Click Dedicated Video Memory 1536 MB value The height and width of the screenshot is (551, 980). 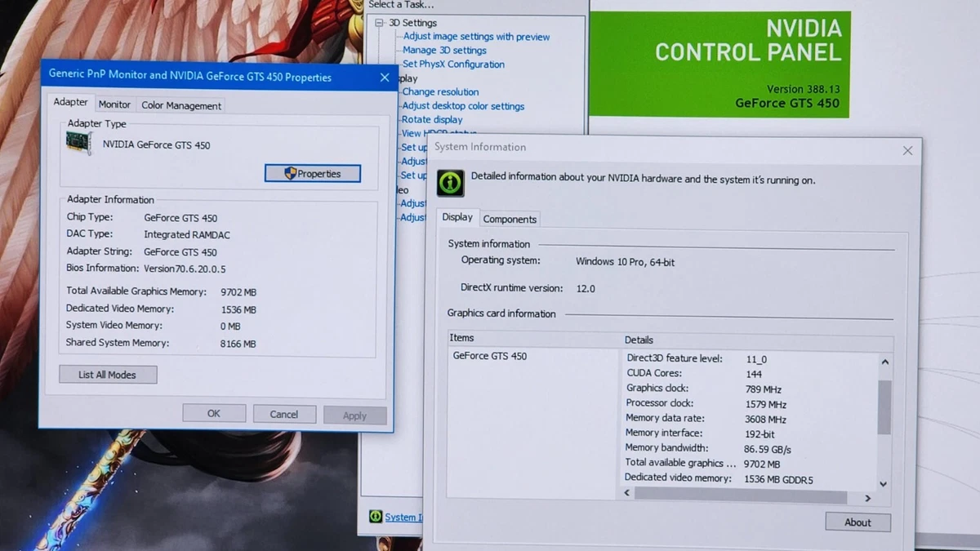coord(238,310)
